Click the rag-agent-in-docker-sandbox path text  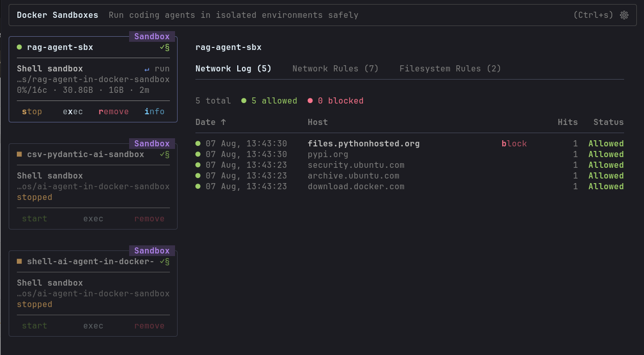click(x=93, y=80)
